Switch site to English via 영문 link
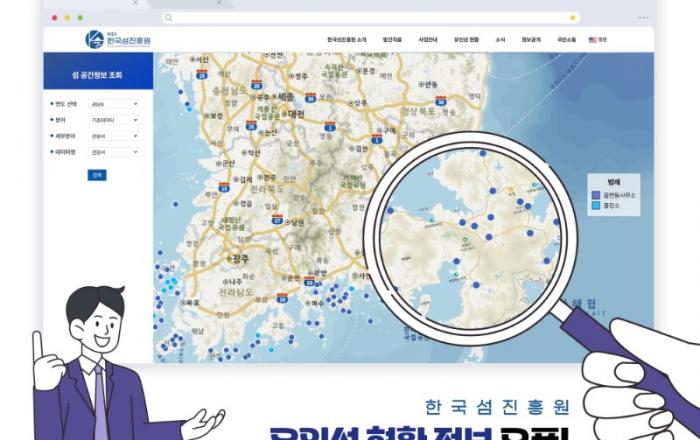Viewport: 700px width, 440px height. click(x=603, y=40)
